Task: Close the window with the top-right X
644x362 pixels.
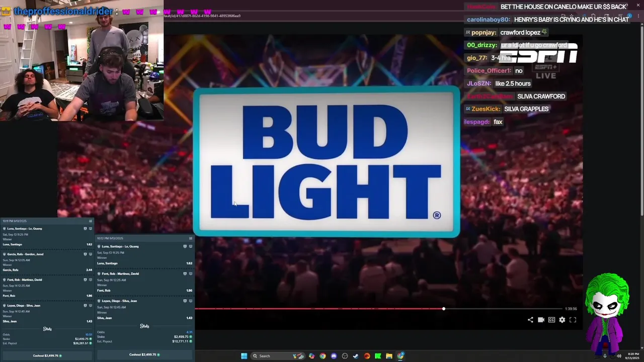Action: (638, 5)
